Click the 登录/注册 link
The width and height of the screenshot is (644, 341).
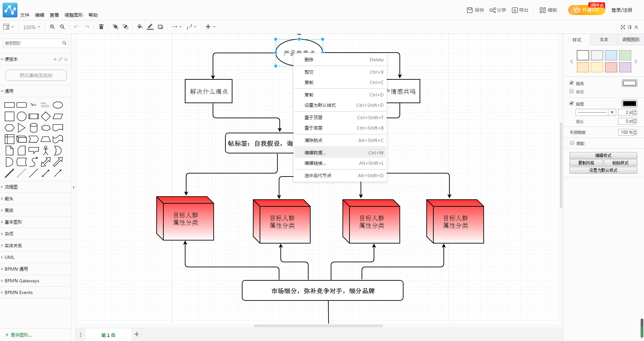622,10
